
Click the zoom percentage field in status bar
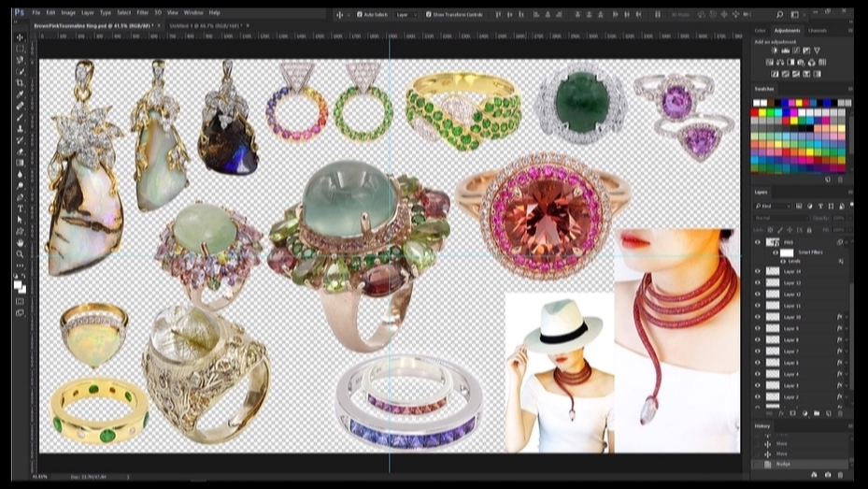[40, 476]
